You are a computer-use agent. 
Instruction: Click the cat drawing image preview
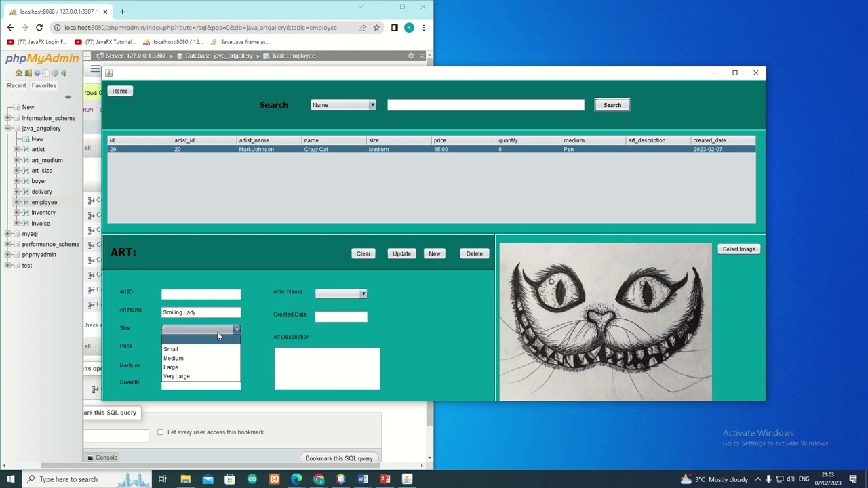(x=606, y=322)
